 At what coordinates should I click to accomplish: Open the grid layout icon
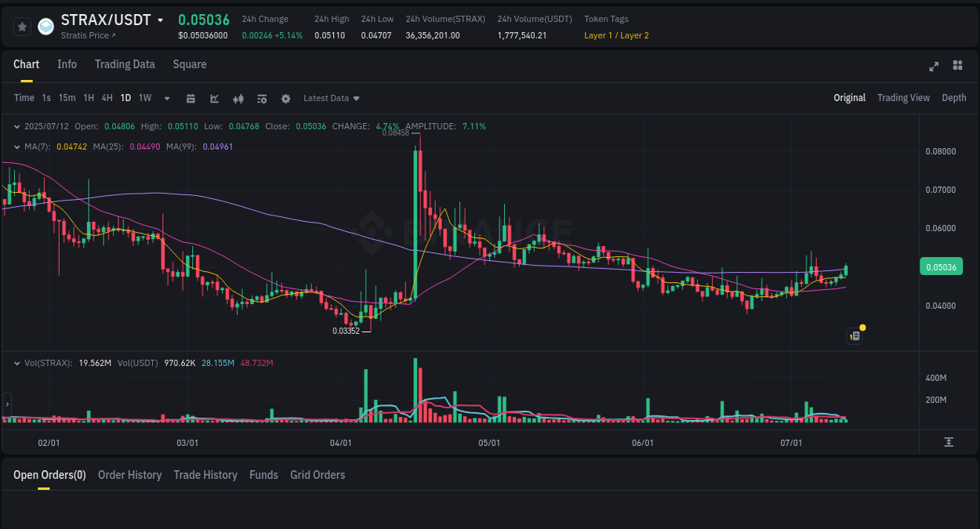click(957, 67)
